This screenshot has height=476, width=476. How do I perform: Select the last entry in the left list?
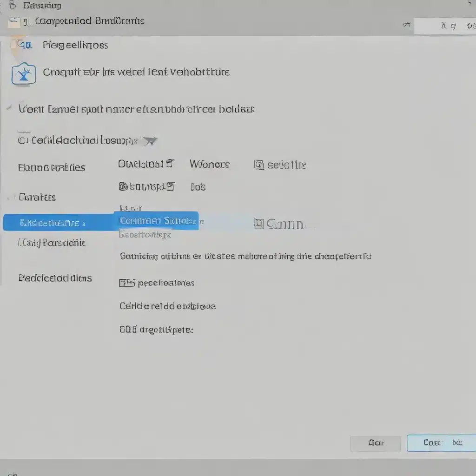coord(55,278)
